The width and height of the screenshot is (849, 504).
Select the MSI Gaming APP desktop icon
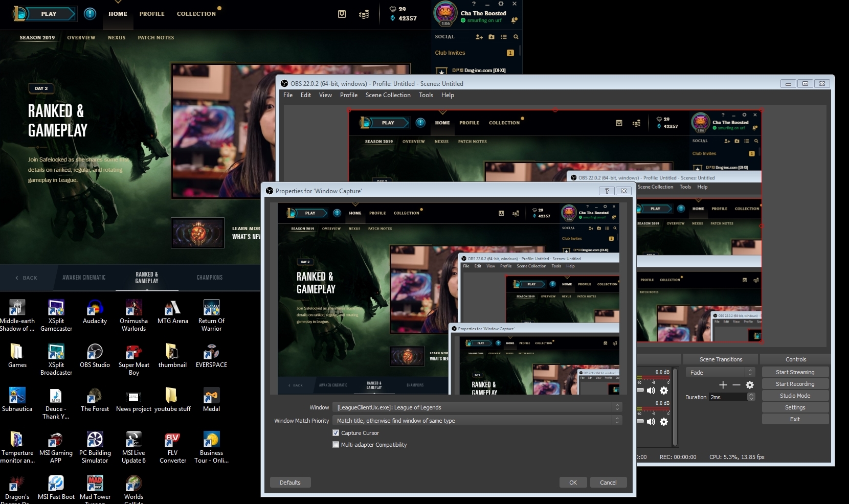[x=56, y=447]
